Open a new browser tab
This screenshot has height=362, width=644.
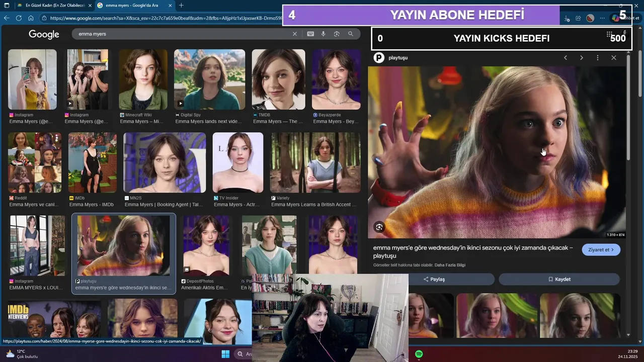click(181, 6)
